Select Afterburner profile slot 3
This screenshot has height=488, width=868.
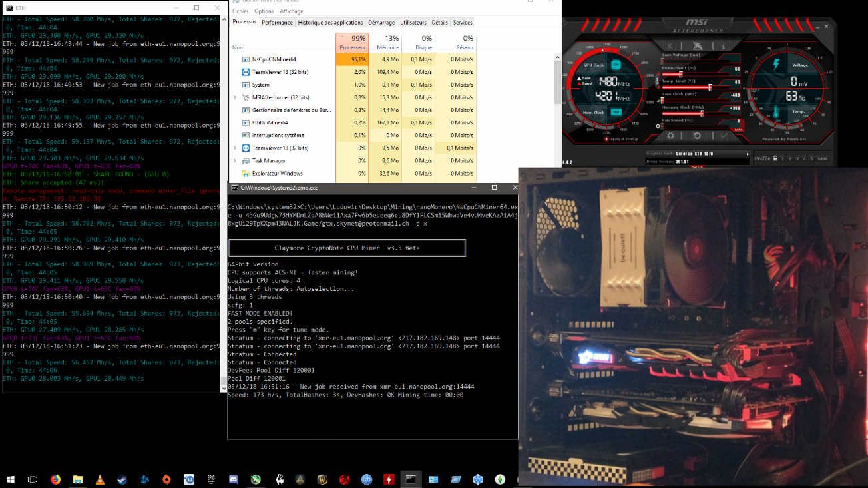(x=797, y=158)
